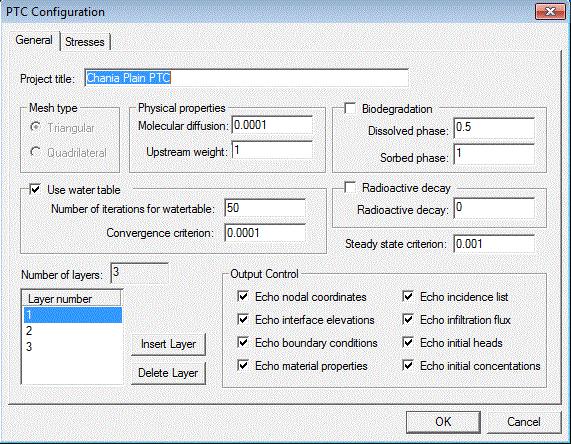This screenshot has width=571, height=444.
Task: Click the Layer number column header
Action: [x=72, y=298]
